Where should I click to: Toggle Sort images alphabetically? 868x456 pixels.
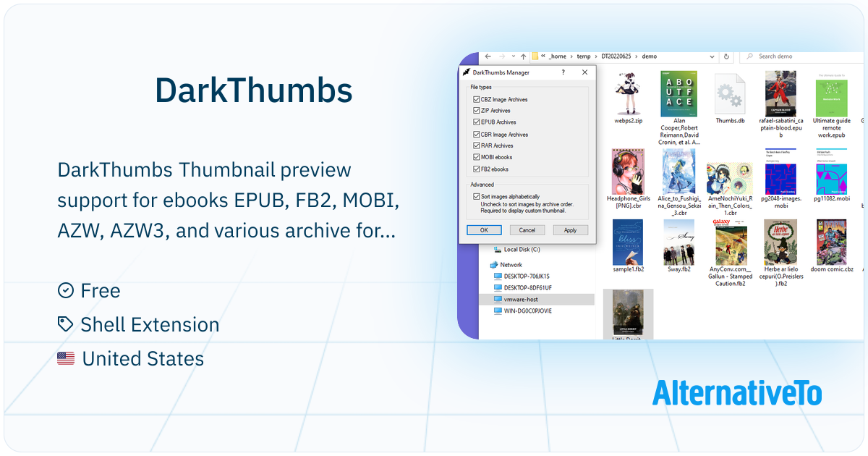(476, 196)
